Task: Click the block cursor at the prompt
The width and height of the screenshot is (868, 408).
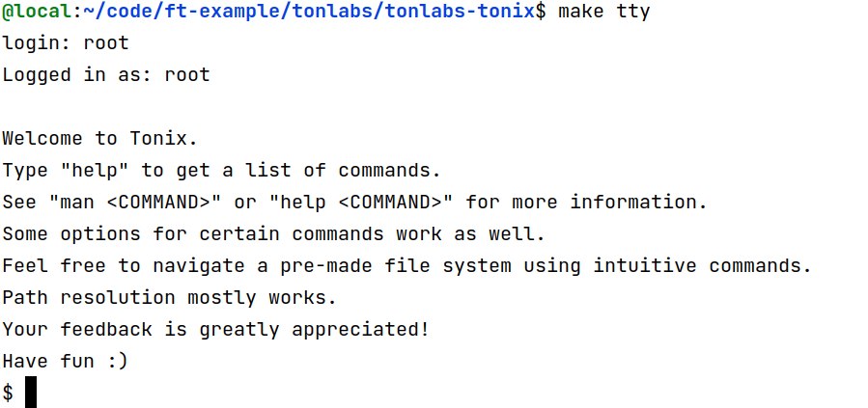Action: click(31, 393)
